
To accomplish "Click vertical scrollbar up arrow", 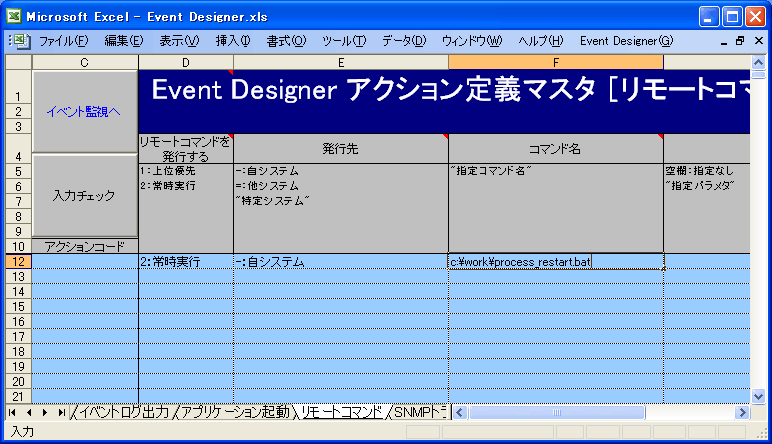I will (x=758, y=63).
